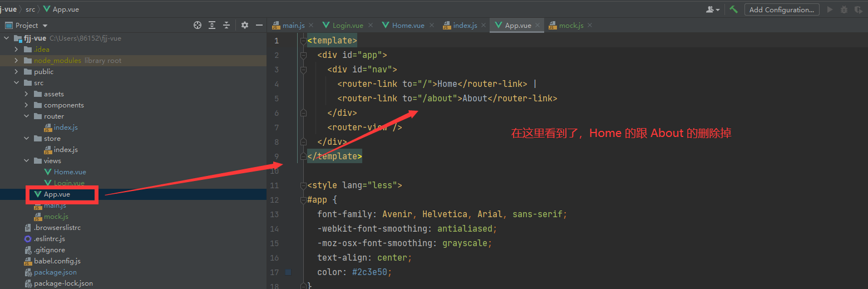This screenshot has height=289, width=868.
Task: Select index.js under store folder
Action: click(x=66, y=150)
